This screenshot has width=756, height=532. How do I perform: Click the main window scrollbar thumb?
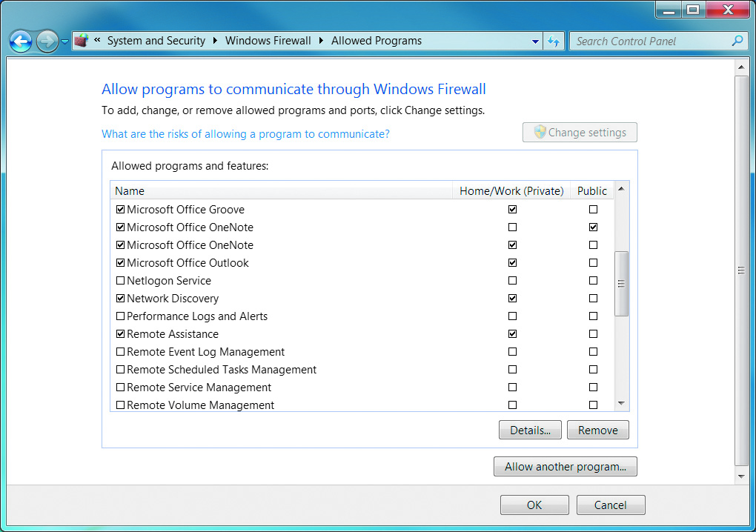pos(741,270)
